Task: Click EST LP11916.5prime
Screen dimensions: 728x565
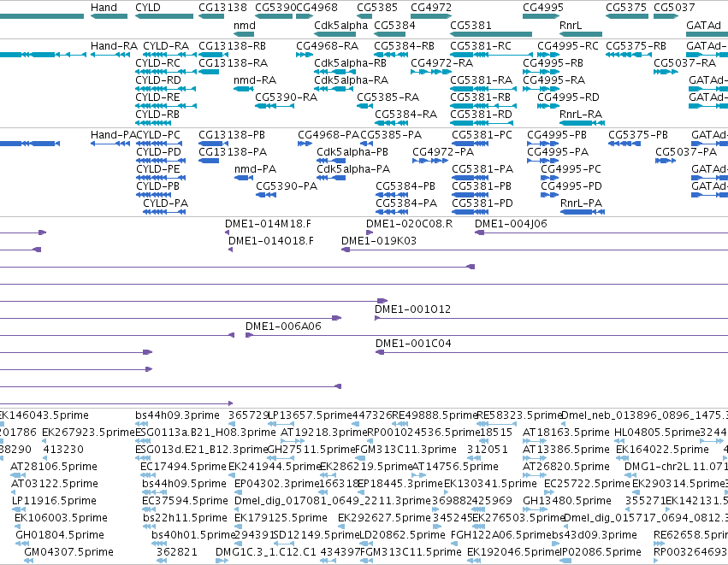Action: 54,501
